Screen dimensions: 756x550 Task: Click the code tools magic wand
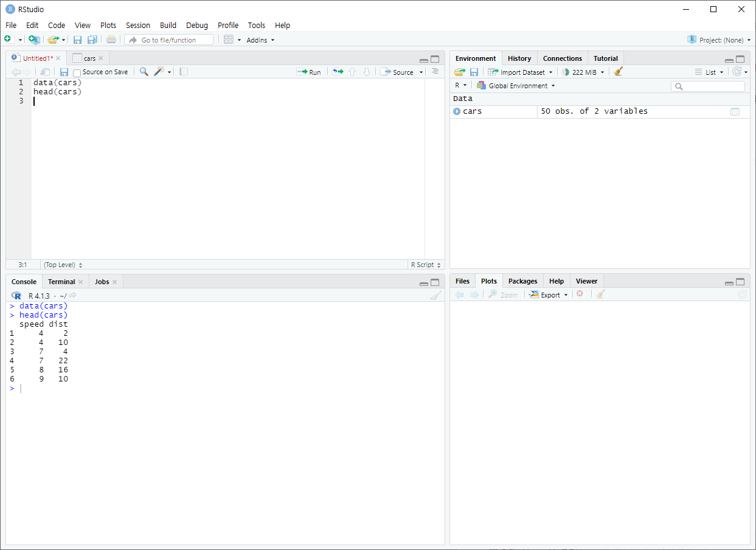tap(159, 72)
